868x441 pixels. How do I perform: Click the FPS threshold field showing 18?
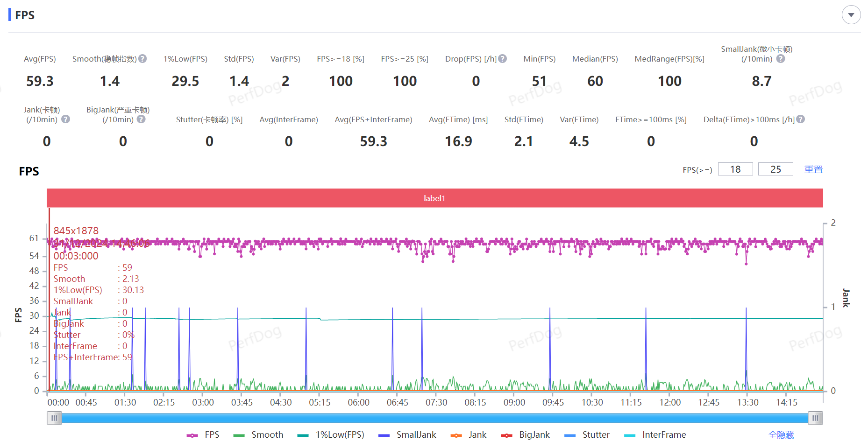(735, 169)
